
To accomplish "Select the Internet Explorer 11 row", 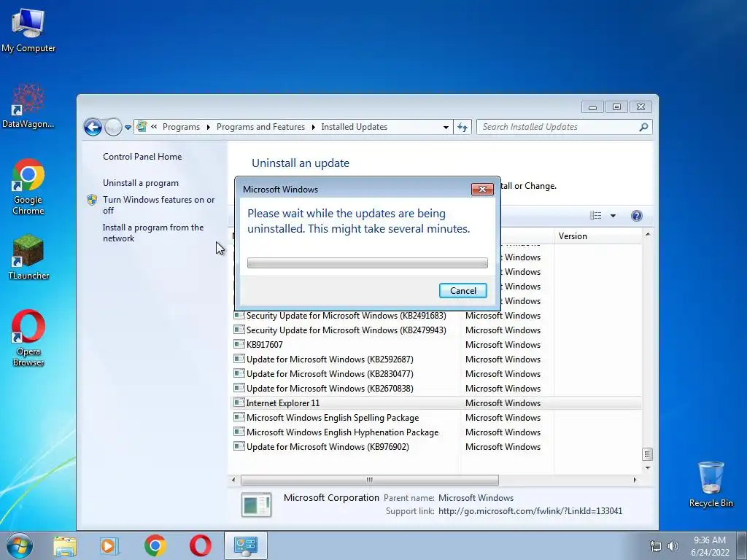I will point(436,402).
